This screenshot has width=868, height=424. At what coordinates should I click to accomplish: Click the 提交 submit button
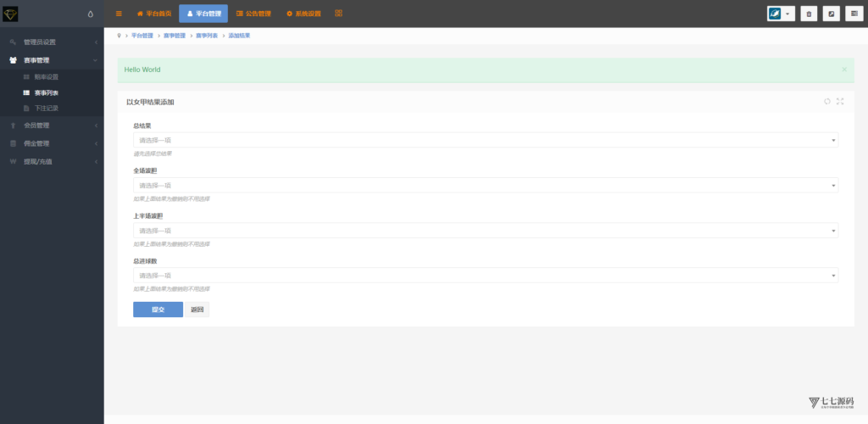[158, 310]
